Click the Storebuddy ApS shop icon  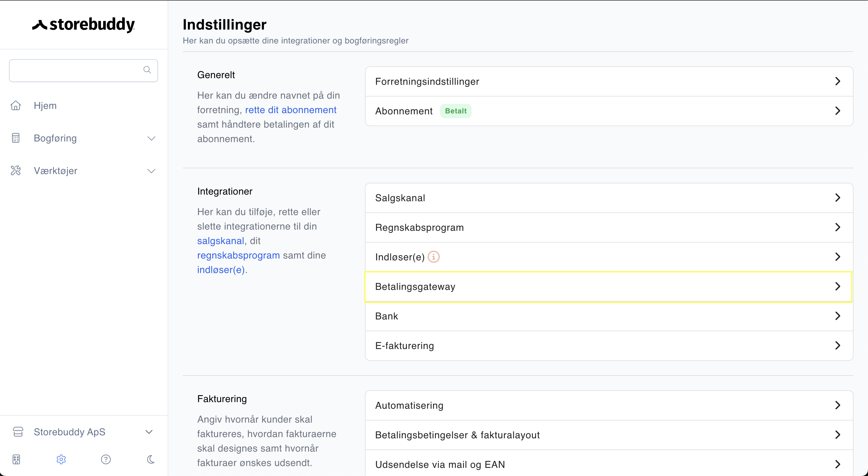tap(18, 432)
